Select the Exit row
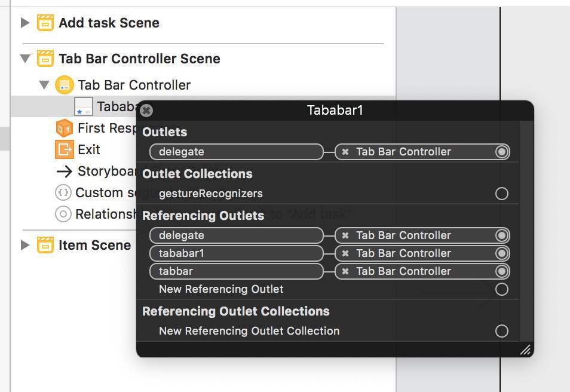Screen dimensions: 570x392 [x=88, y=149]
